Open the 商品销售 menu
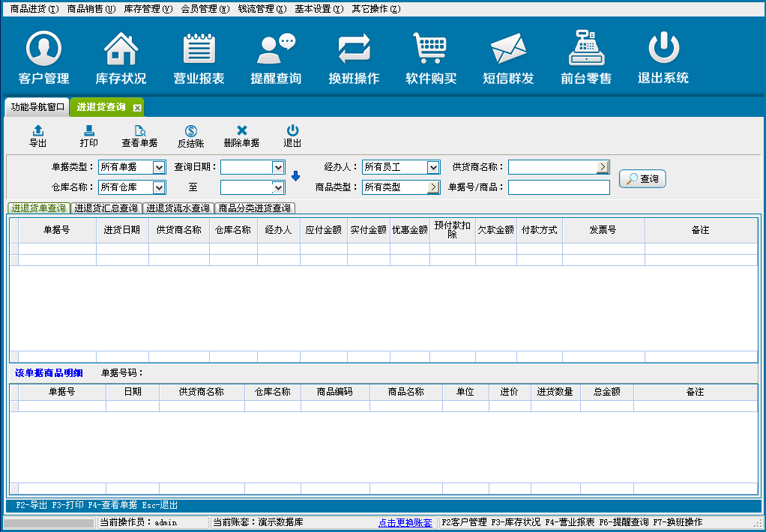 tap(91, 9)
